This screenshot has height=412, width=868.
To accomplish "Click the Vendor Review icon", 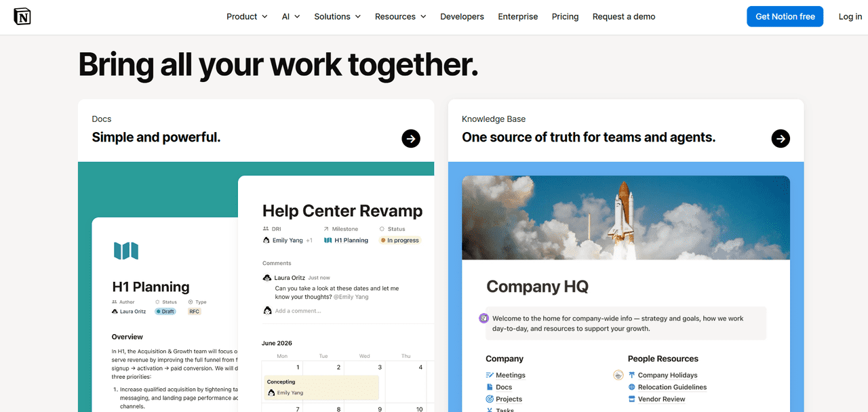I will click(632, 399).
